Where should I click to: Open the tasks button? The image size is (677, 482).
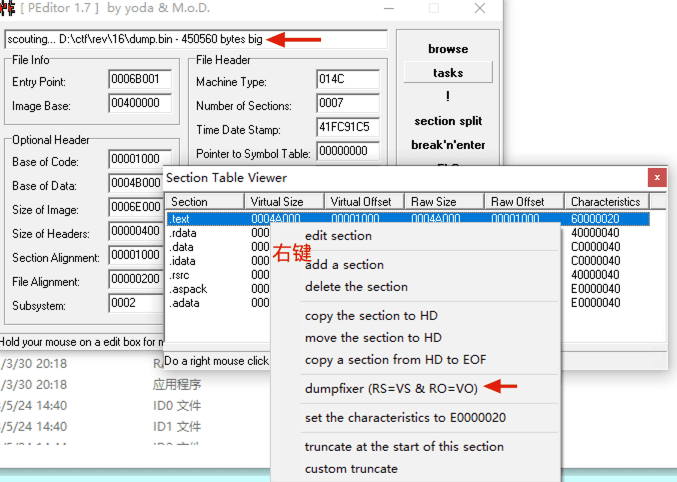click(x=448, y=73)
